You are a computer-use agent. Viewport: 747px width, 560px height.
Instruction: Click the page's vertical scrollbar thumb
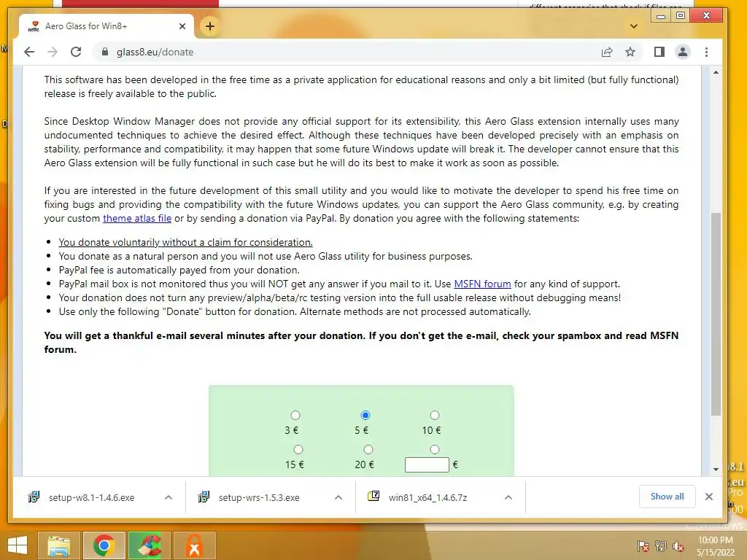coord(716,314)
